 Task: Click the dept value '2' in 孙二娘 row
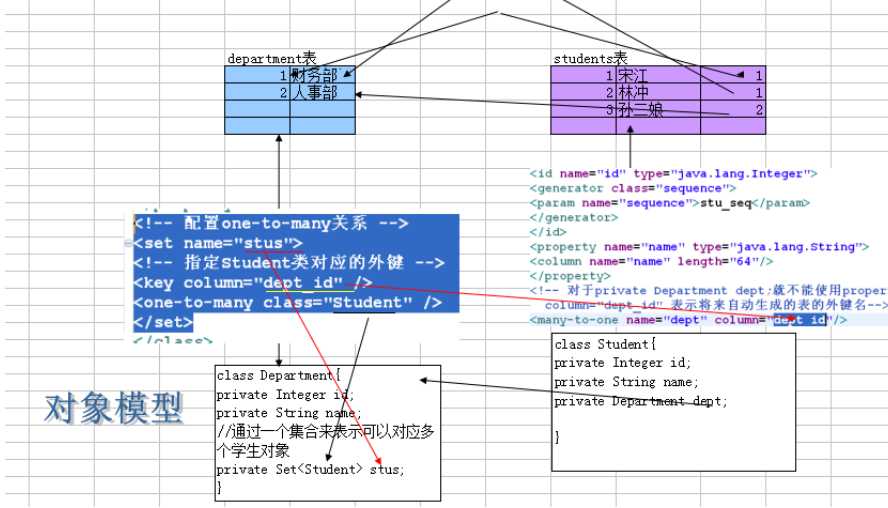(x=733, y=109)
